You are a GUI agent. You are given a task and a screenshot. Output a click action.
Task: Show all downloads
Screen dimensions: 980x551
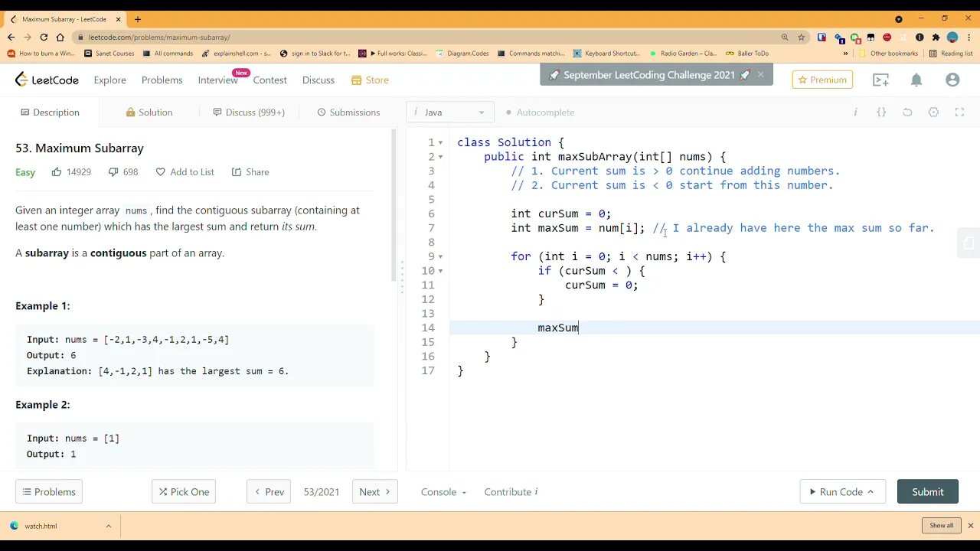[x=942, y=526]
